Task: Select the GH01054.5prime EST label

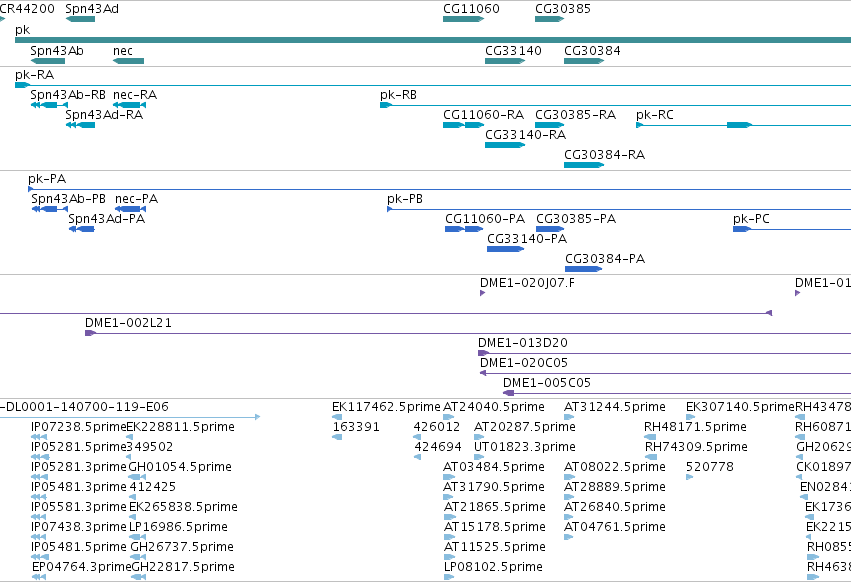Action: click(x=180, y=466)
